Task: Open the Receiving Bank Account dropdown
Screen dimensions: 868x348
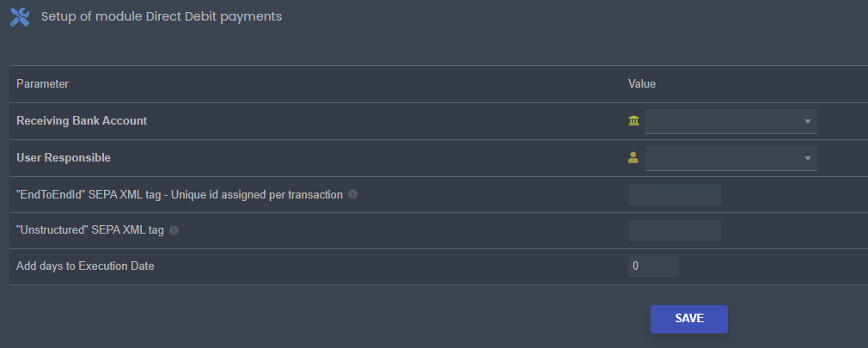Action: 730,121
